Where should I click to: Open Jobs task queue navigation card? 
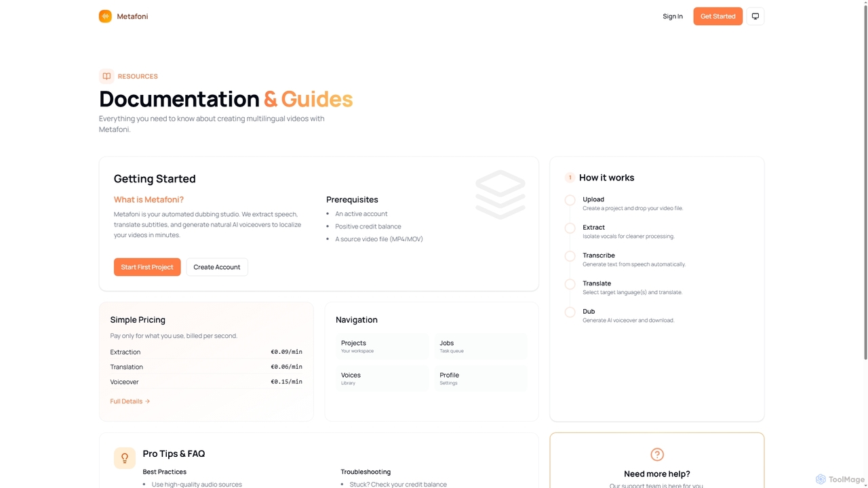click(481, 346)
